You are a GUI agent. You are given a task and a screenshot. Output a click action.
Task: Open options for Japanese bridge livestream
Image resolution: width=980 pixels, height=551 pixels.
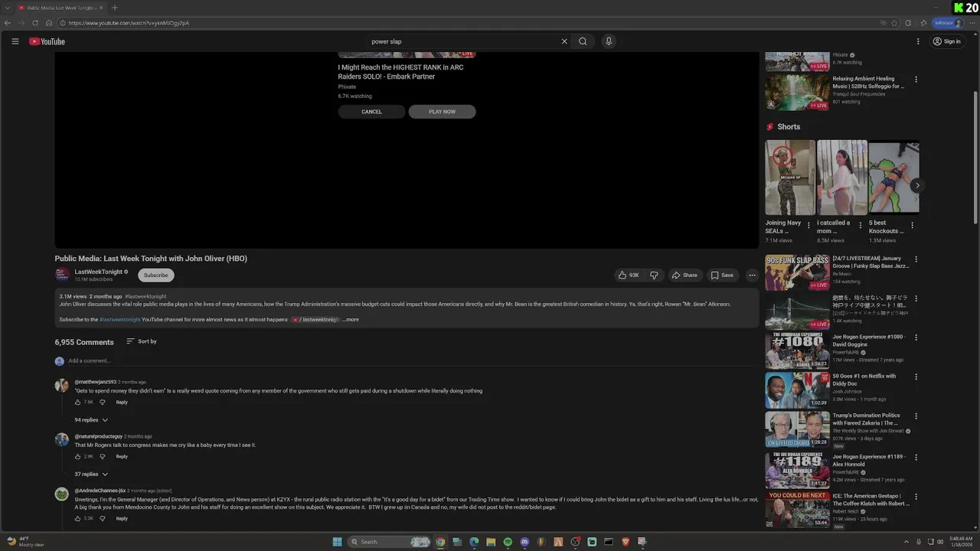pos(916,298)
